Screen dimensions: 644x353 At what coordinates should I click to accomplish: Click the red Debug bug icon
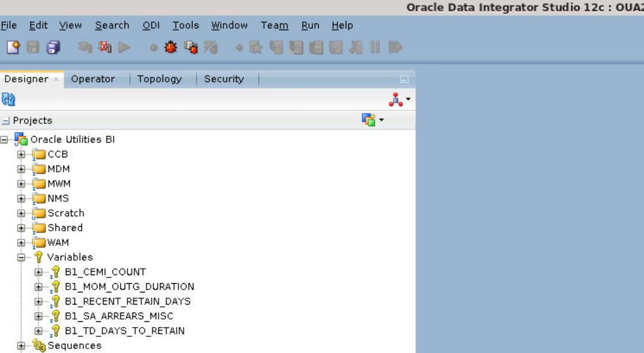pos(171,47)
